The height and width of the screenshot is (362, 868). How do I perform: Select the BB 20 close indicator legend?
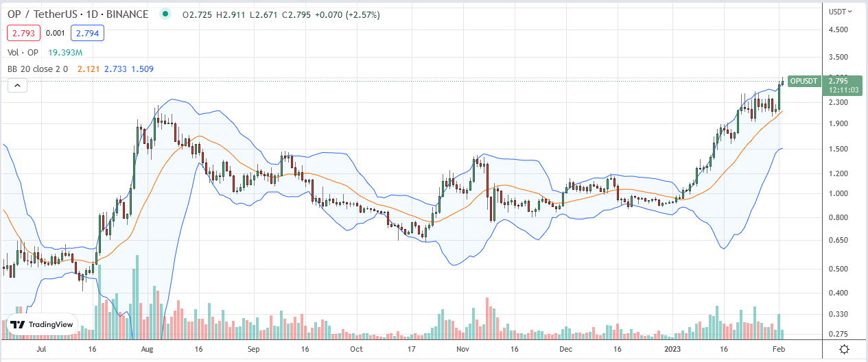(x=37, y=69)
